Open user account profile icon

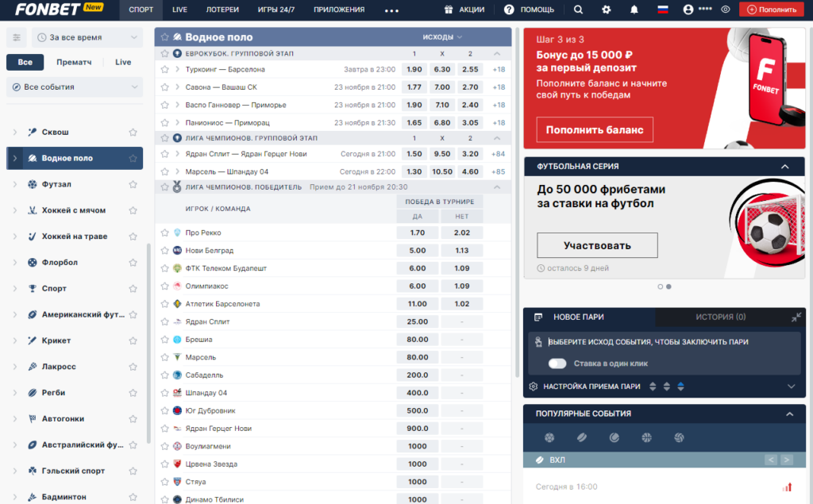pos(688,10)
